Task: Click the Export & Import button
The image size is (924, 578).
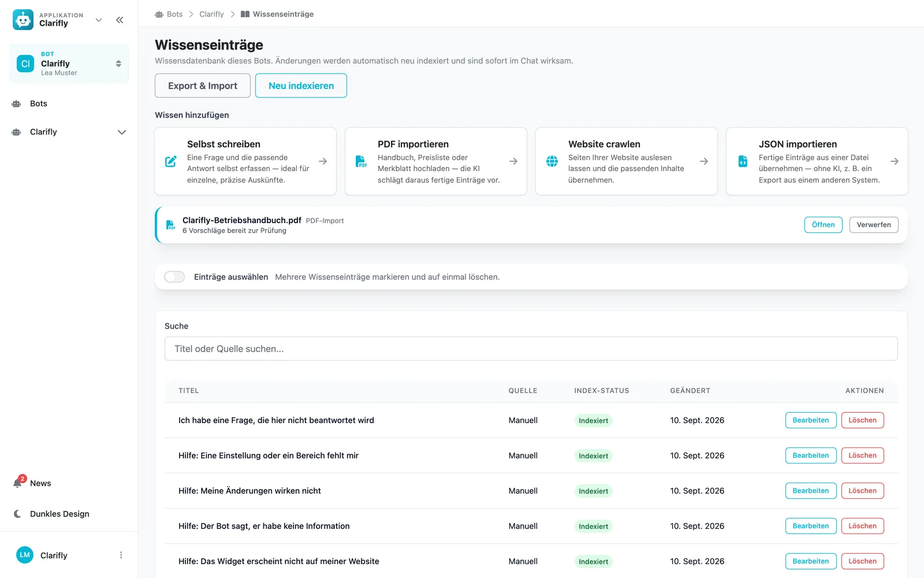Action: click(x=203, y=86)
